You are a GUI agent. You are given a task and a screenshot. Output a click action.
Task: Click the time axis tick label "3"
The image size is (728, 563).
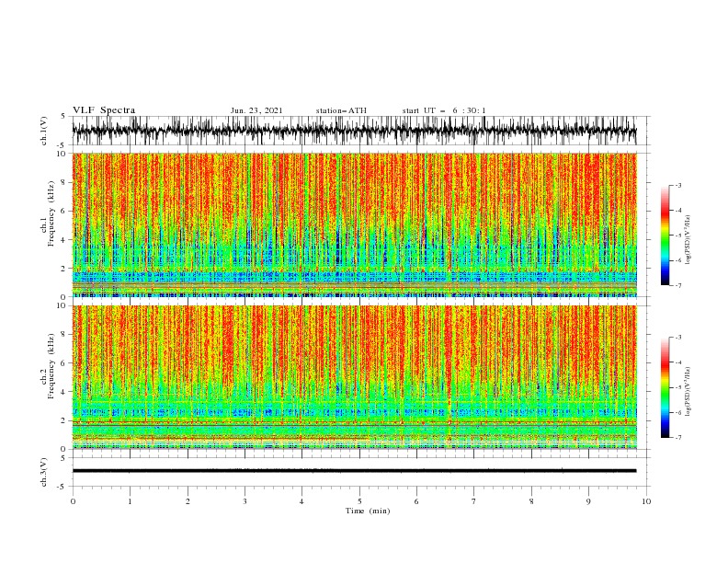tap(245, 501)
